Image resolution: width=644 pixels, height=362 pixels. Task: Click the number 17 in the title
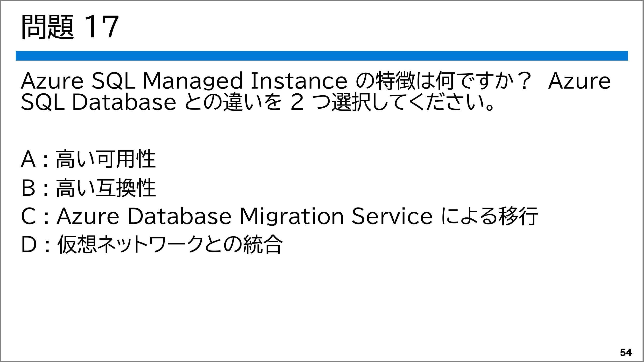pyautogui.click(x=101, y=27)
